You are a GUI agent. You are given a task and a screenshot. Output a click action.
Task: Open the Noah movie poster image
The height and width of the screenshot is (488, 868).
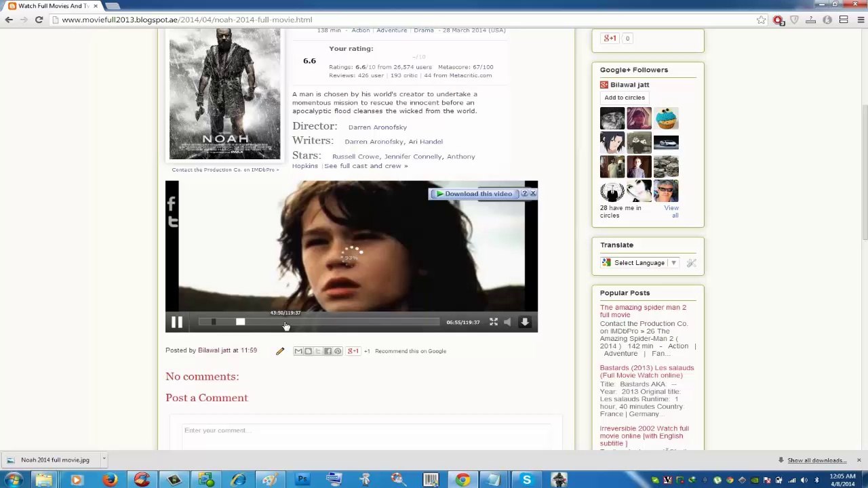[224, 94]
